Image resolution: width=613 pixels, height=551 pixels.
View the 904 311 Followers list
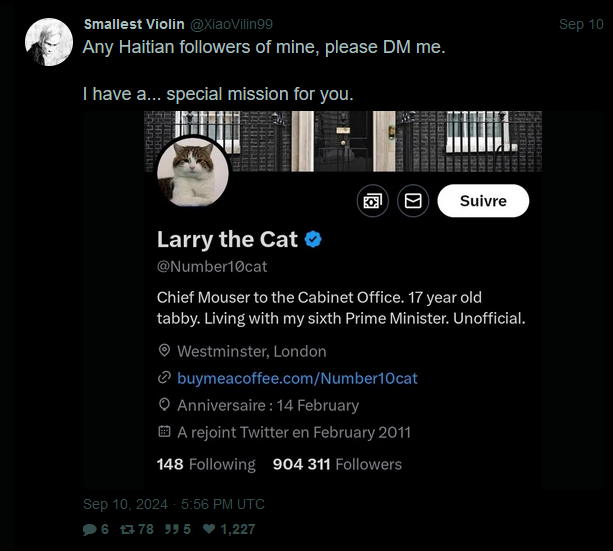(337, 464)
